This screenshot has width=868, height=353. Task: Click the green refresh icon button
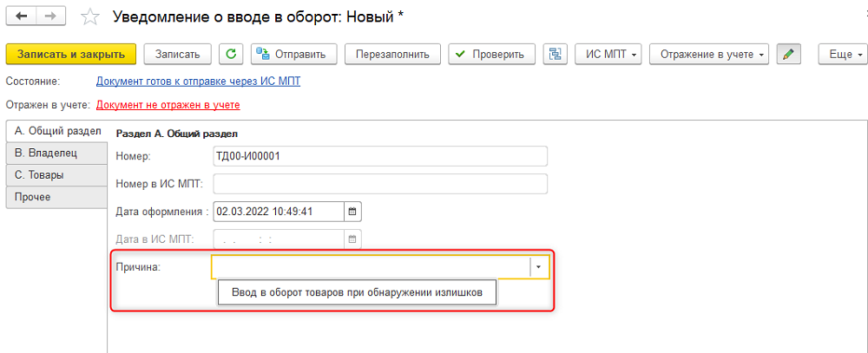click(x=232, y=55)
